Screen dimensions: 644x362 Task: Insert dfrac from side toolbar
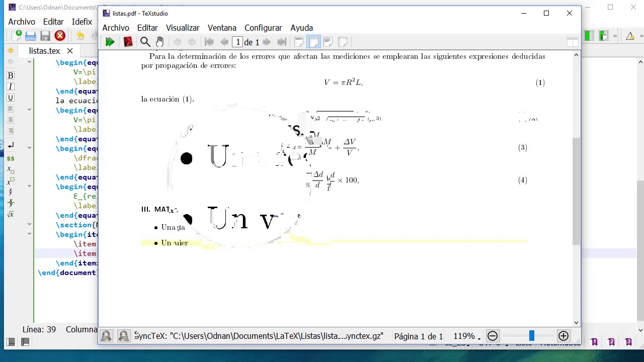pos(10,203)
